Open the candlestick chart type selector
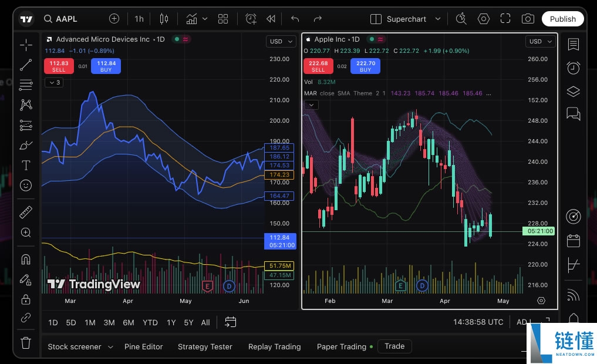 pos(164,19)
